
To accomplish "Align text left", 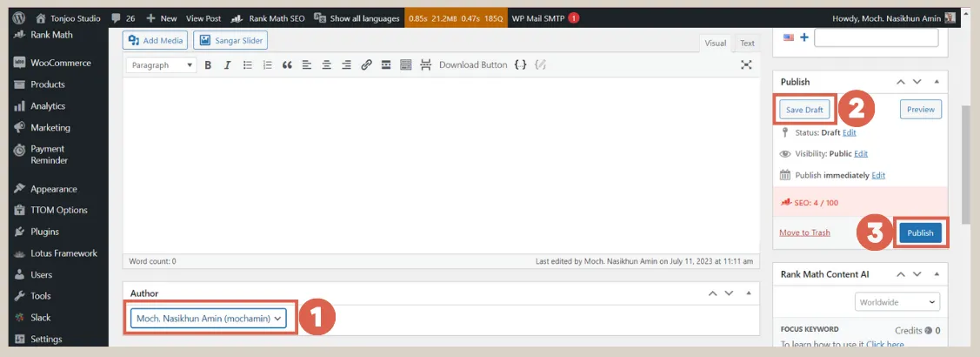I will (x=306, y=64).
